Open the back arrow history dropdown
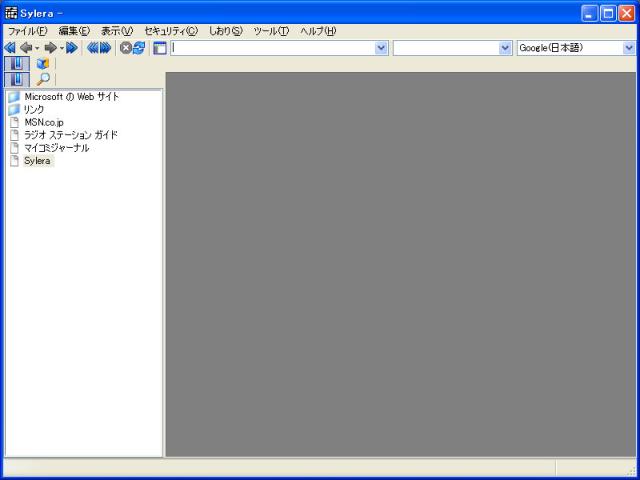 click(x=37, y=49)
